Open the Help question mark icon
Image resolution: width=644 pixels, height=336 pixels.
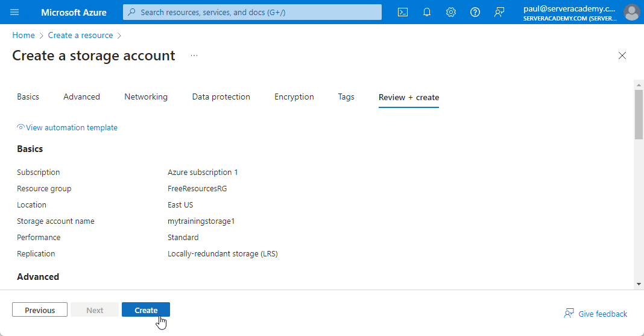coord(475,12)
